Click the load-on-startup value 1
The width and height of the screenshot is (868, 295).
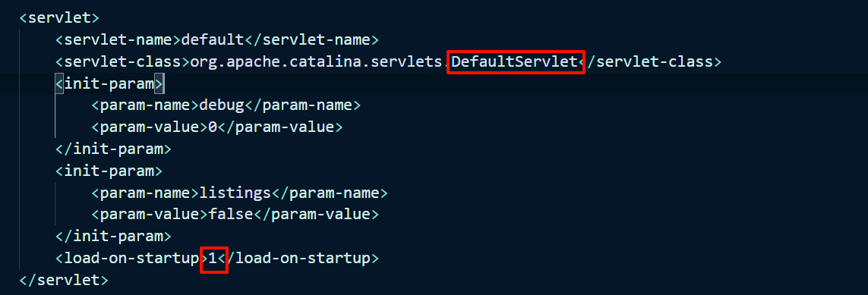coord(213,258)
